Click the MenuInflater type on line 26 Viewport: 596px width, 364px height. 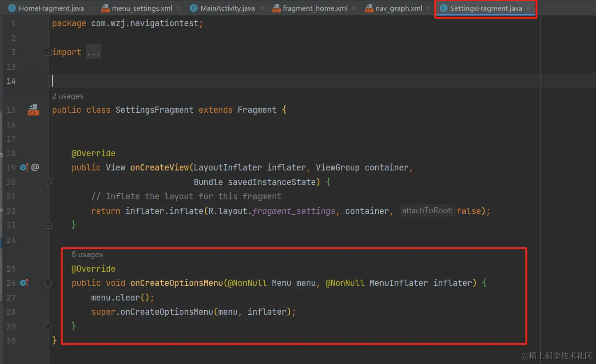tap(399, 283)
